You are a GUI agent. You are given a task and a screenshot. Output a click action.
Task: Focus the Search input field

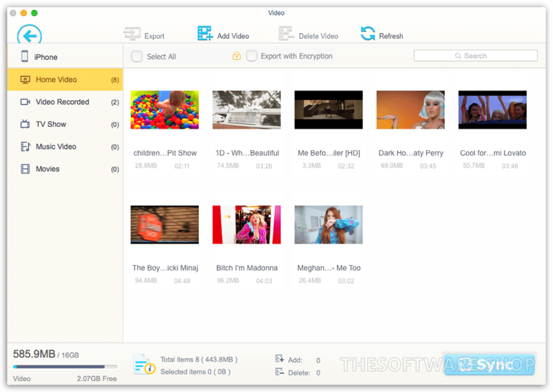coord(475,56)
